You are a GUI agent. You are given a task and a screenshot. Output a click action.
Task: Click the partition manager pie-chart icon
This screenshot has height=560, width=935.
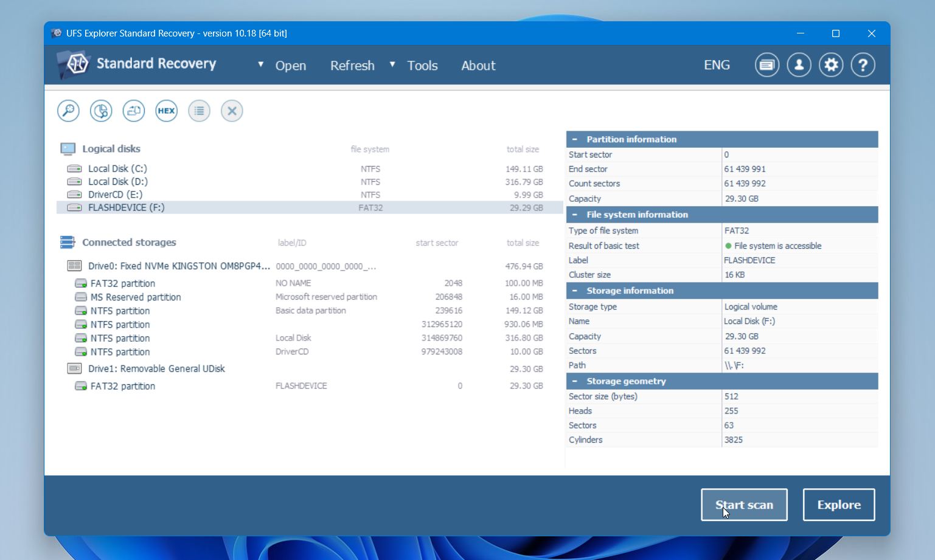point(101,111)
